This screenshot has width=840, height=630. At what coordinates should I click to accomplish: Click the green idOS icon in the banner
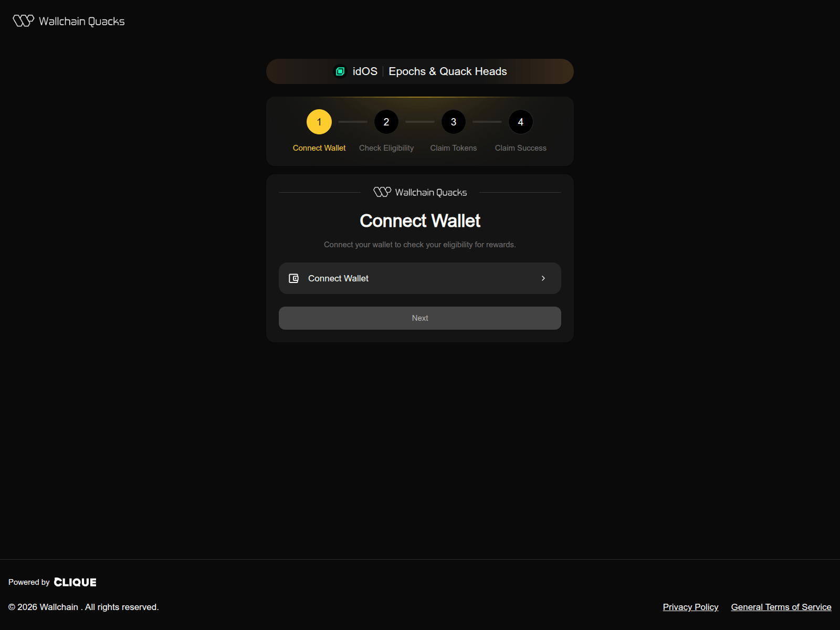341,71
